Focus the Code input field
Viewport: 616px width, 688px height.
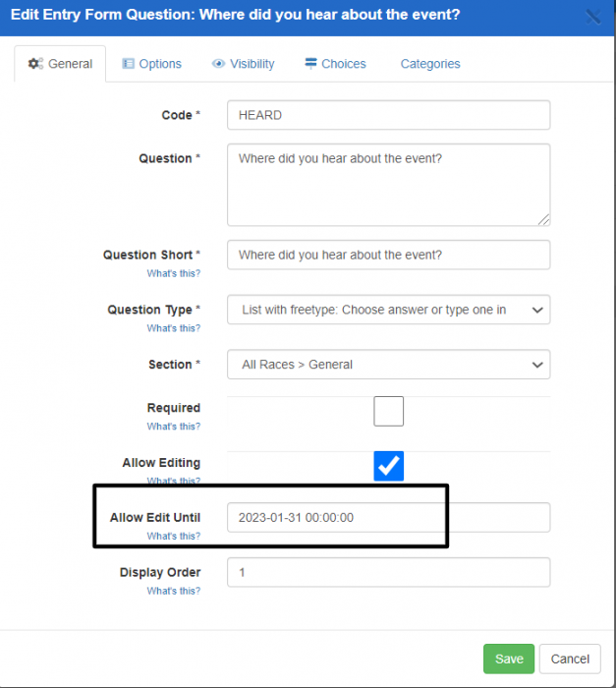tap(388, 115)
